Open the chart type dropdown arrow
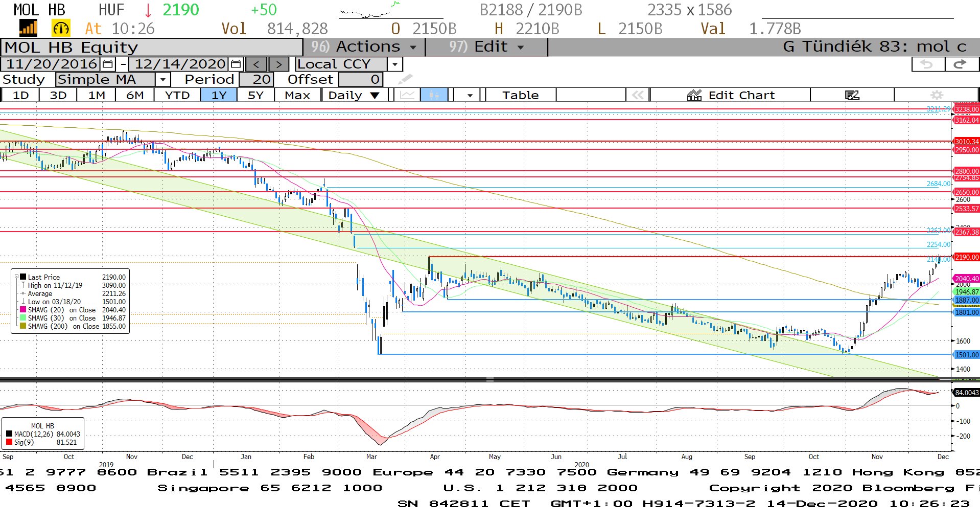 [470, 95]
